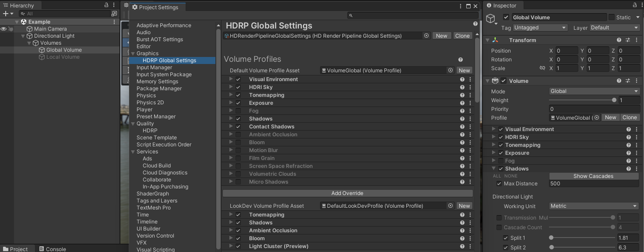Open Volume Profiles section help icon

[461, 60]
